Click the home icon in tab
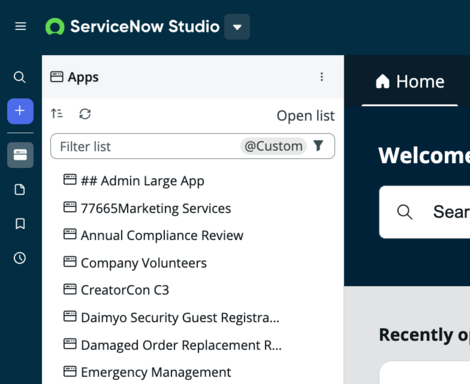 pos(382,81)
